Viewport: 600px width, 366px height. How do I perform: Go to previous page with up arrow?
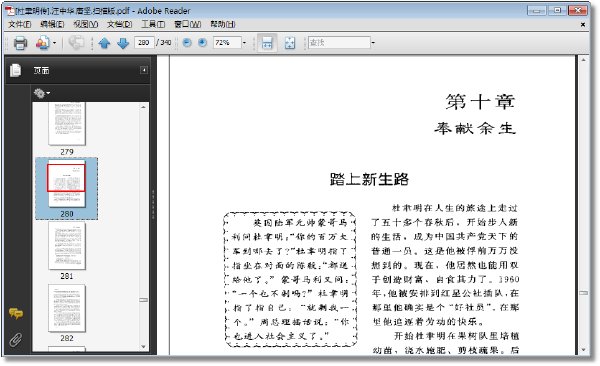[x=104, y=43]
